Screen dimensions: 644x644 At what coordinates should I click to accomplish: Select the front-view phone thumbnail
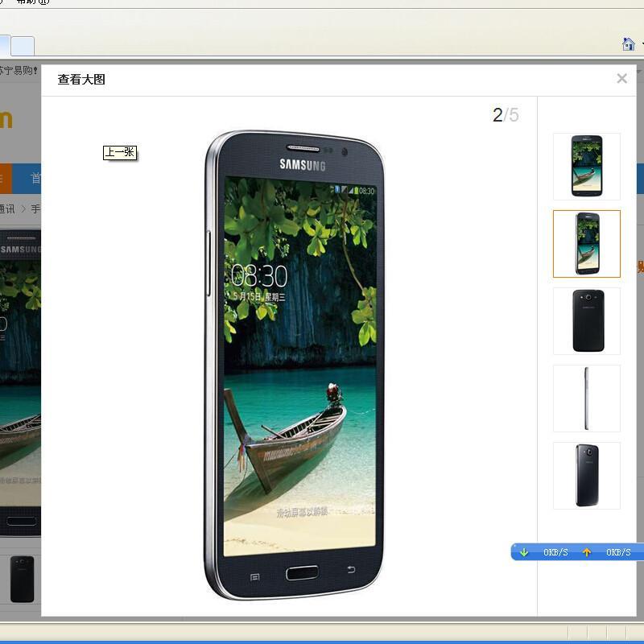(x=587, y=167)
